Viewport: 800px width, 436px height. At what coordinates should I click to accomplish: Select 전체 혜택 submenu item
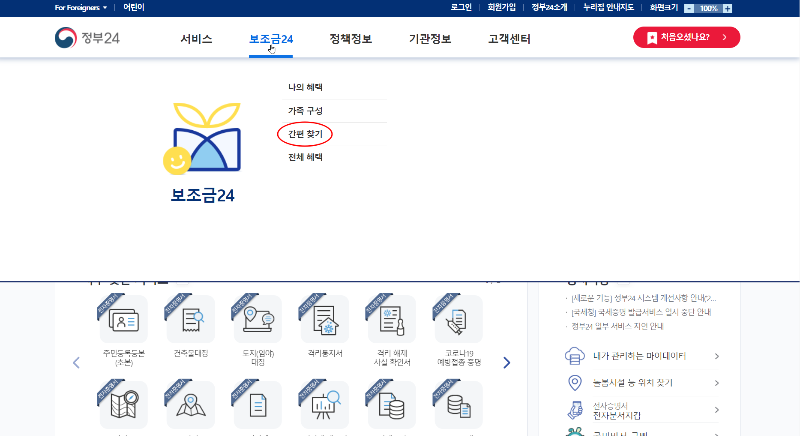coord(305,157)
